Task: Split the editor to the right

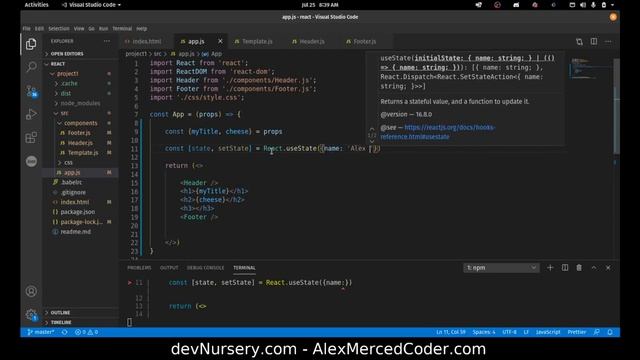Action: [x=594, y=41]
